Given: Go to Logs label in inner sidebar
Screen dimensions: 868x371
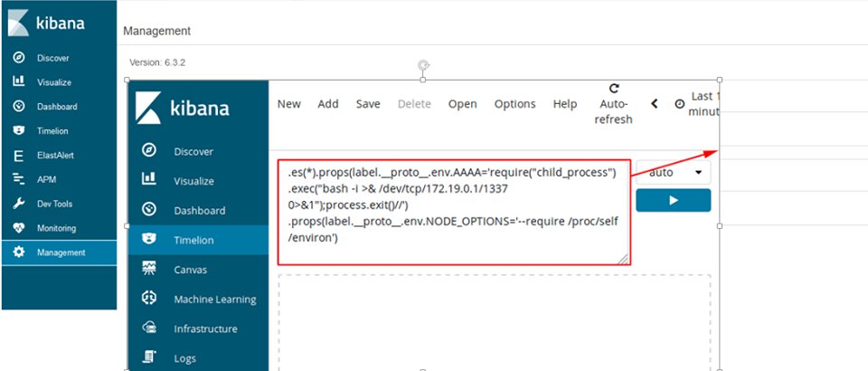Looking at the screenshot, I should tap(184, 359).
